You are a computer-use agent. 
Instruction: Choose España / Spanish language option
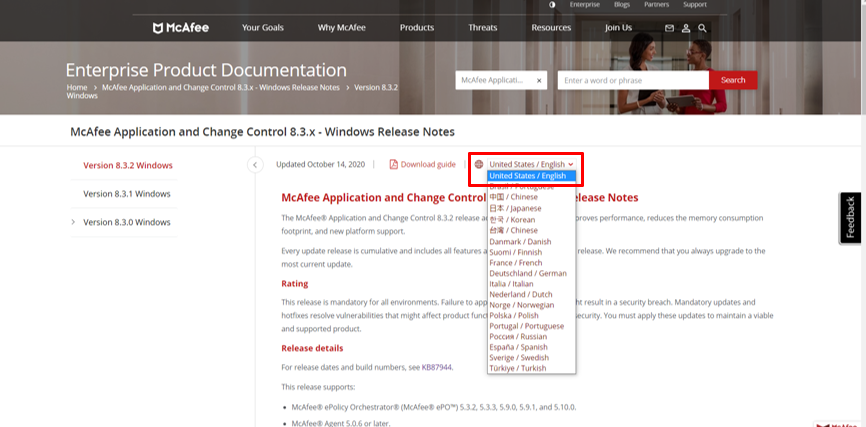pos(531,347)
